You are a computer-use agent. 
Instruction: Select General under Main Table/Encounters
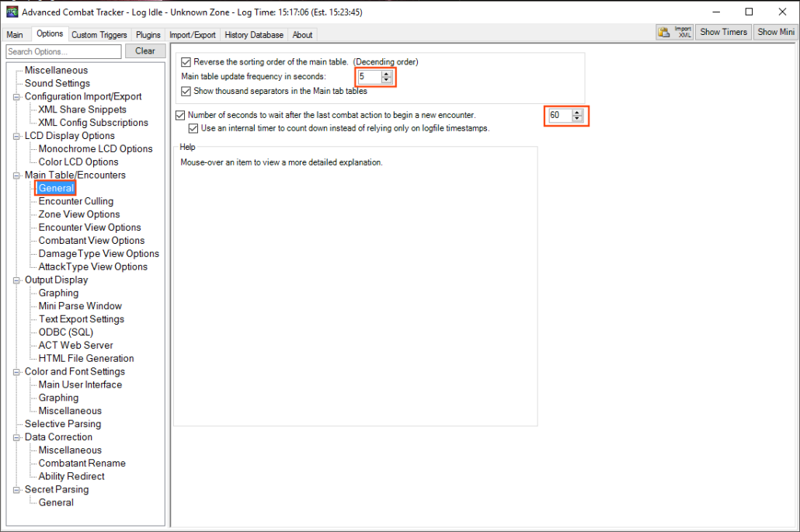[56, 188]
